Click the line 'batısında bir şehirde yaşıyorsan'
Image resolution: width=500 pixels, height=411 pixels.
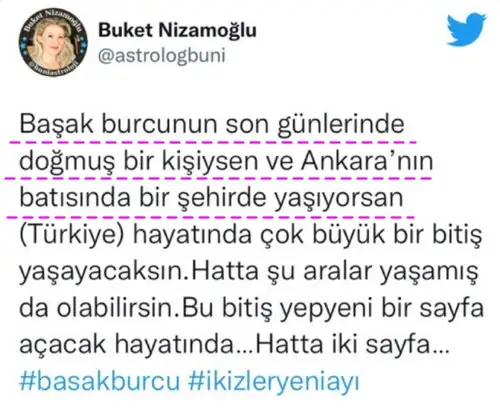coord(211,199)
